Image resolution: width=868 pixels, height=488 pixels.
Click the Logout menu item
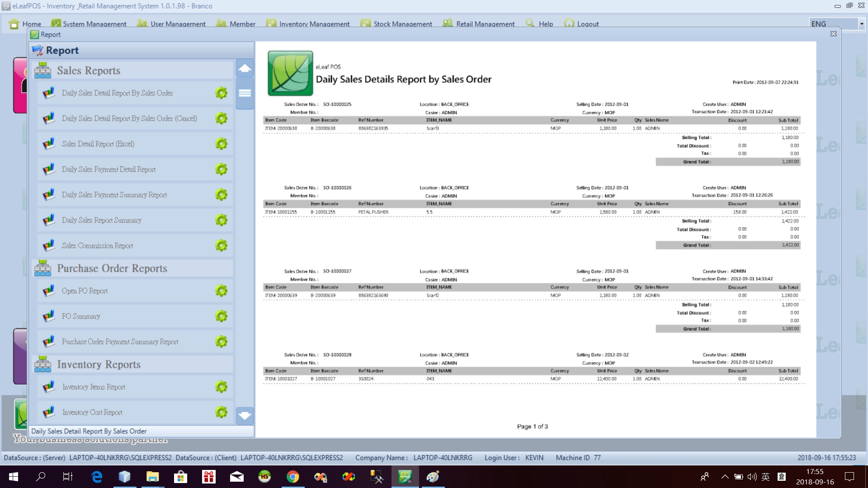coord(587,24)
